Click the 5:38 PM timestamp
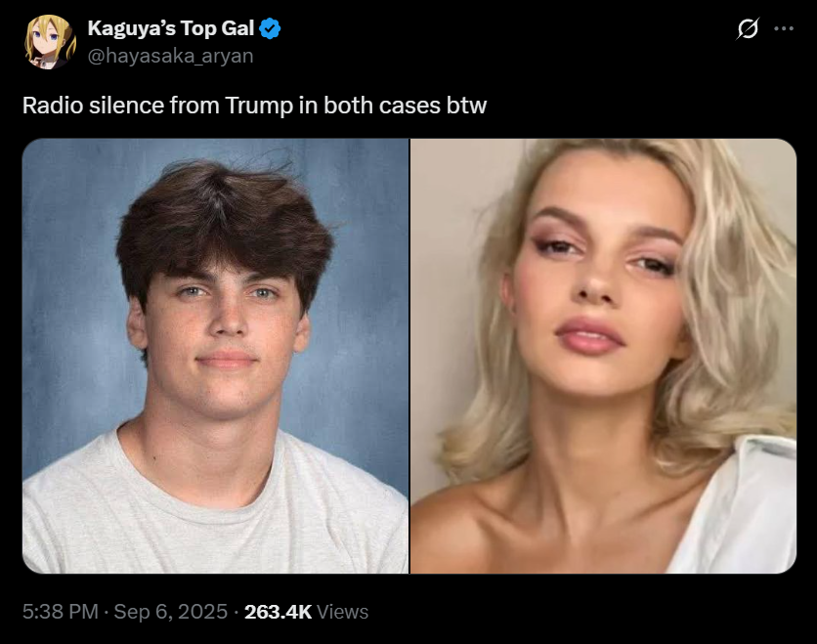817x644 pixels. click(61, 612)
